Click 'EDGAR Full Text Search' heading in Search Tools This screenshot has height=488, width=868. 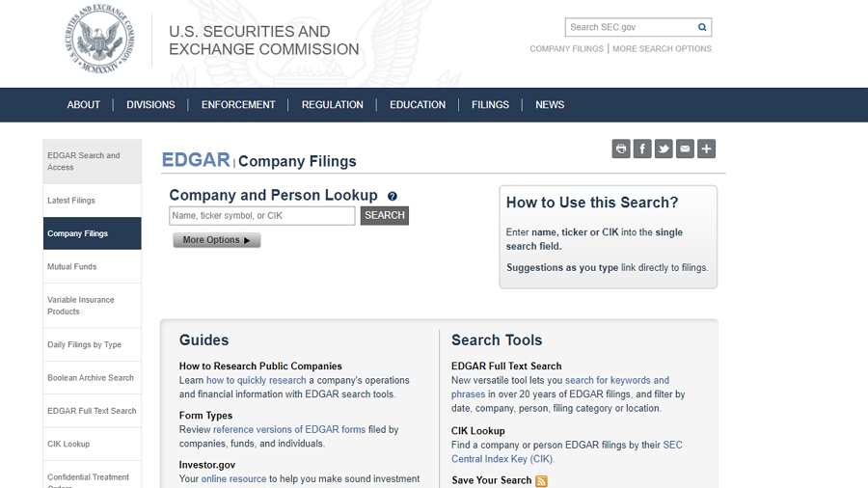[506, 366]
